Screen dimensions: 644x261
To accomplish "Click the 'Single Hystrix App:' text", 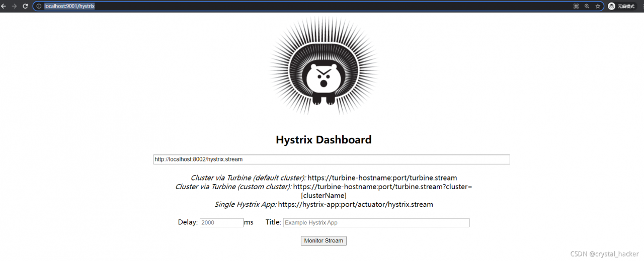I will (x=245, y=205).
